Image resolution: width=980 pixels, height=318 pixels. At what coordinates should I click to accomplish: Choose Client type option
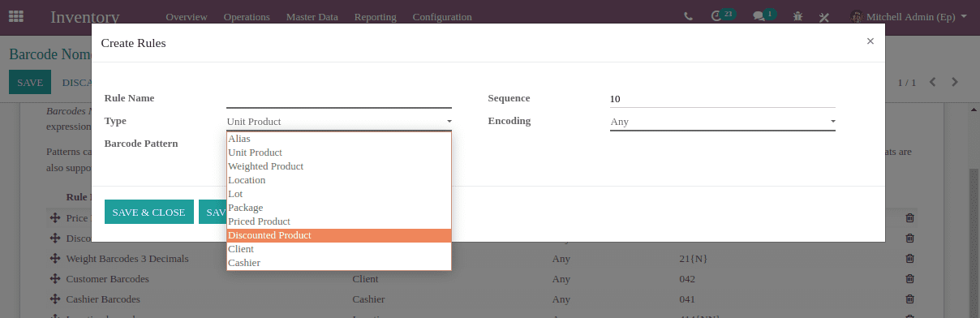coord(339,249)
